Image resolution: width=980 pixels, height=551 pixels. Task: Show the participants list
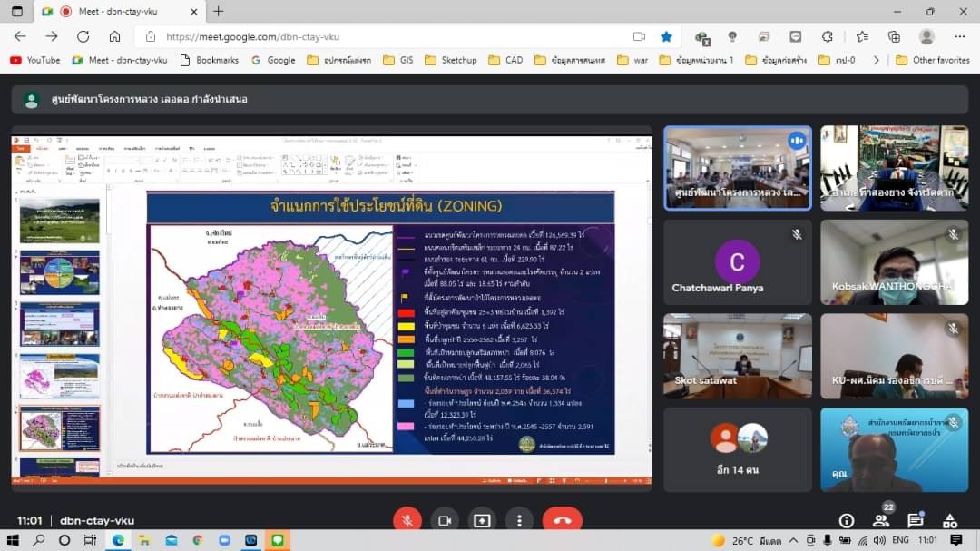coord(880,521)
